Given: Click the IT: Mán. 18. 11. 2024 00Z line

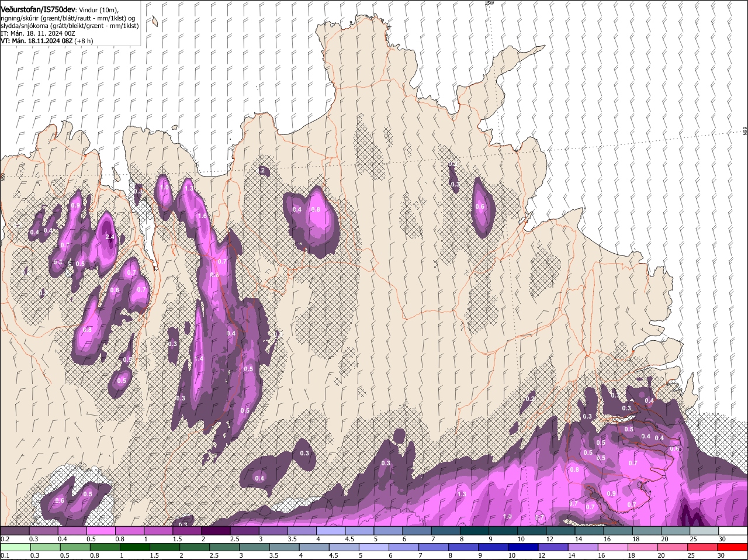Looking at the screenshot, I should (38, 33).
